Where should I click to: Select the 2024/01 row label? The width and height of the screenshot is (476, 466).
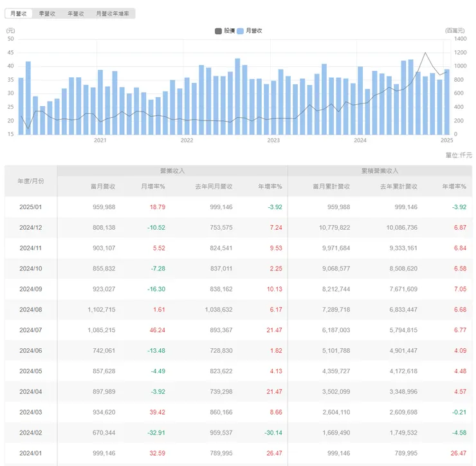coord(31,453)
